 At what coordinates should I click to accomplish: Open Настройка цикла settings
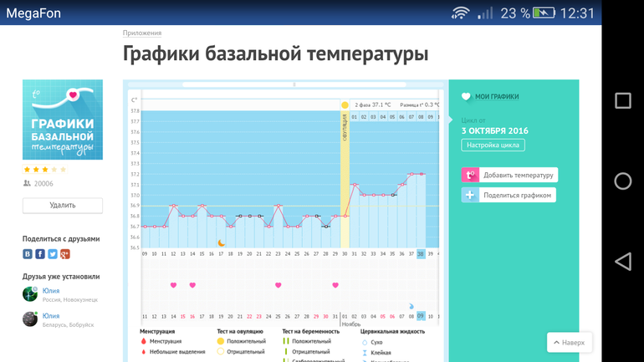click(493, 145)
